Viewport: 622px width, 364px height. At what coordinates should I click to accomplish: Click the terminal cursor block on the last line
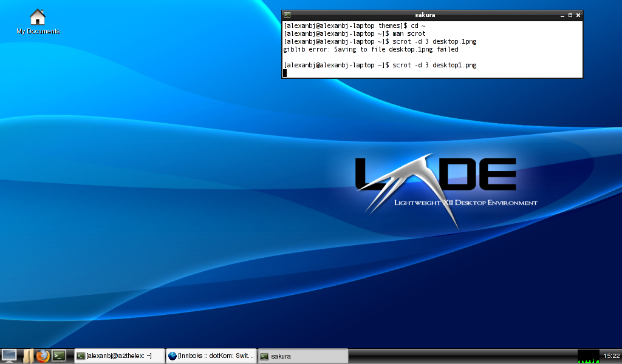point(285,73)
